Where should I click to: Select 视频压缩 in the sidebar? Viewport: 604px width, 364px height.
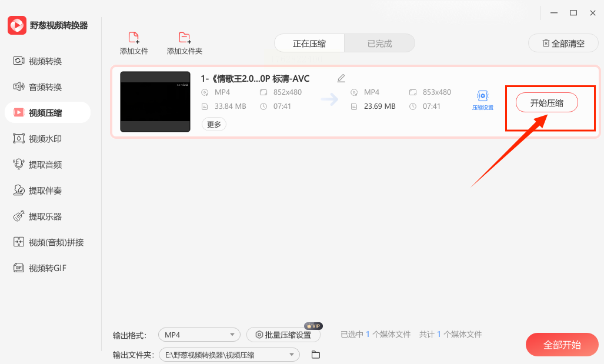point(48,112)
